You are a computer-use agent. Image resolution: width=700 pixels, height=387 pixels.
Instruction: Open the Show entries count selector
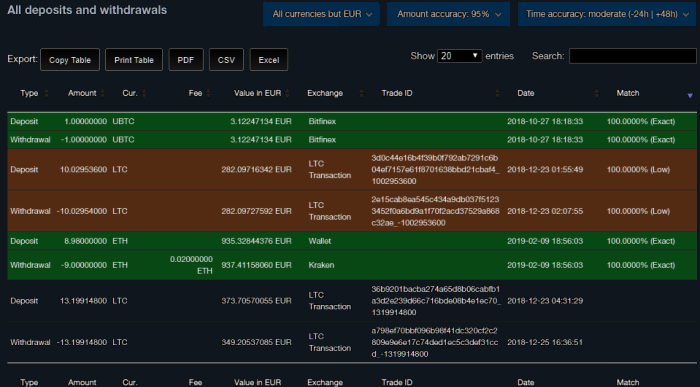coord(459,56)
